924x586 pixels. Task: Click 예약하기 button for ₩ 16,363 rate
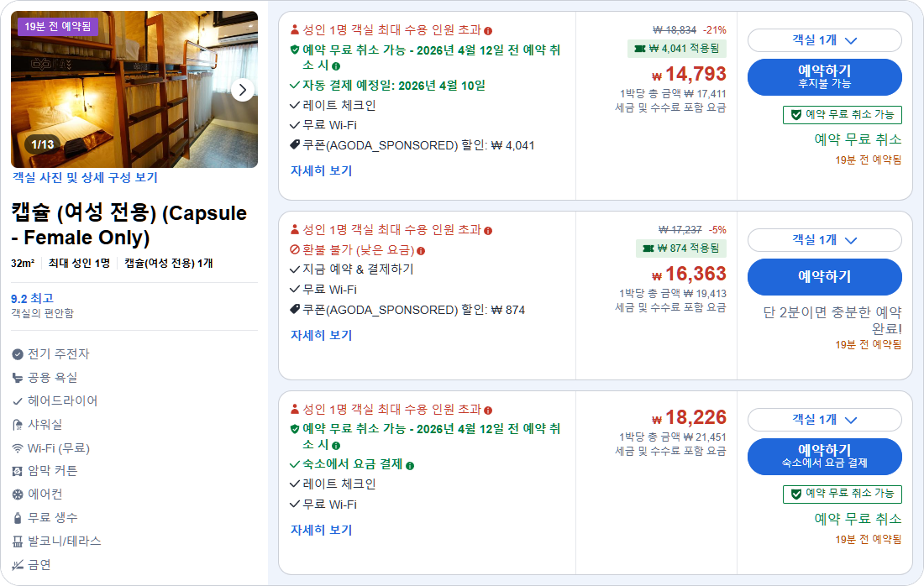tap(824, 277)
